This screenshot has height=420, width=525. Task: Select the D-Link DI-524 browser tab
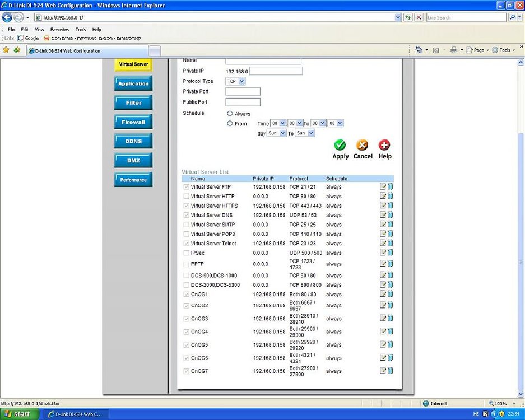[87, 51]
